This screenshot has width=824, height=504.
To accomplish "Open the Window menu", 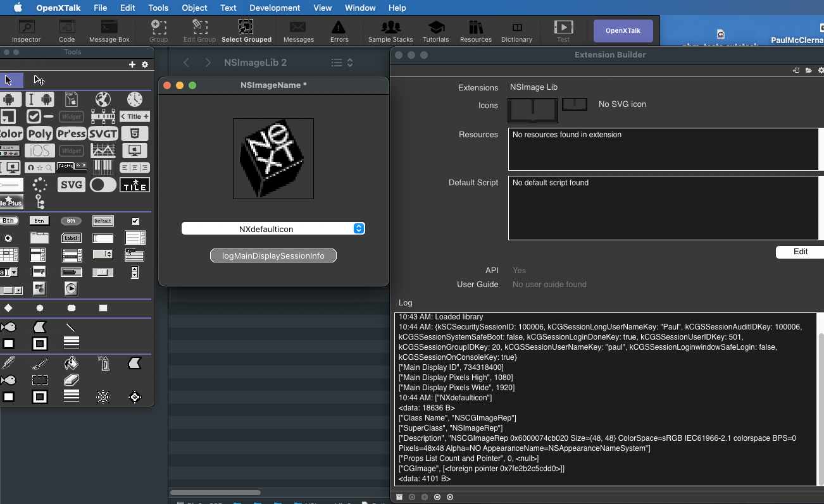I will tap(360, 8).
